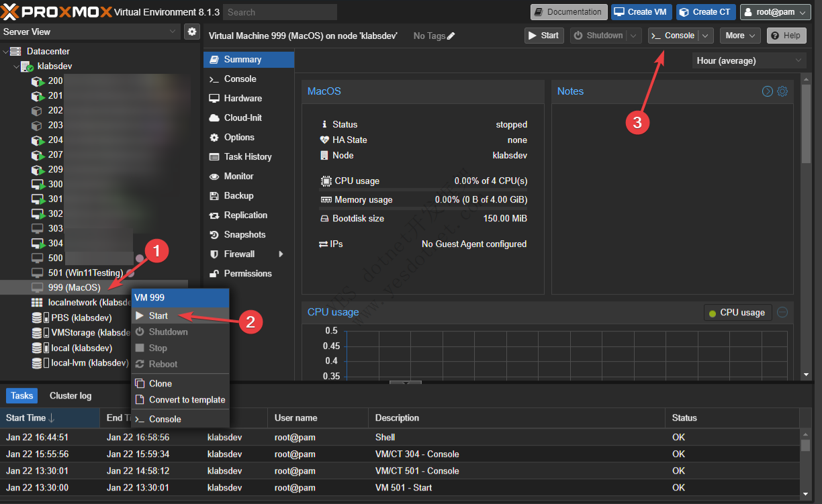Expand the More actions dropdown
The height and width of the screenshot is (504, 822).
coord(740,36)
